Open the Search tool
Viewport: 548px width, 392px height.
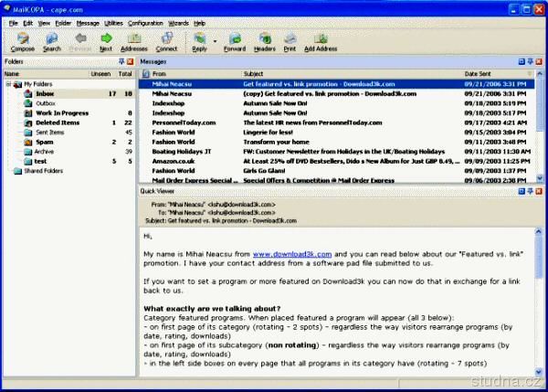[52, 42]
